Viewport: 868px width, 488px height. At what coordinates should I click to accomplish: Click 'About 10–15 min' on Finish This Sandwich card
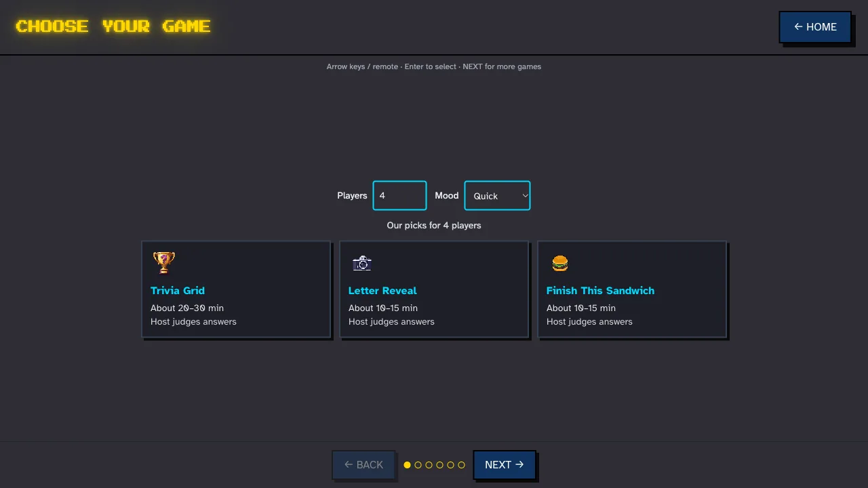click(581, 308)
